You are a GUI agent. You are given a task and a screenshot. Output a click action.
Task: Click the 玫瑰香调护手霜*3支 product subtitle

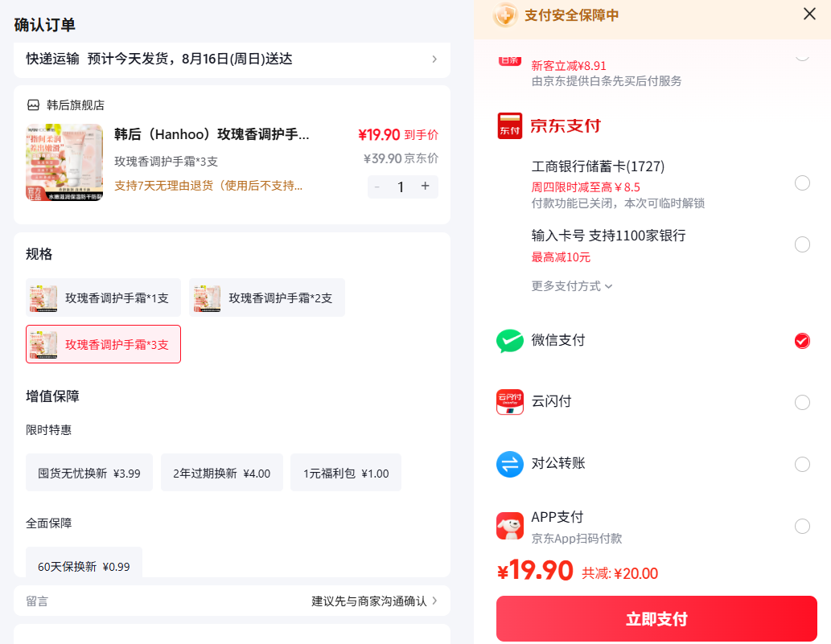click(166, 162)
